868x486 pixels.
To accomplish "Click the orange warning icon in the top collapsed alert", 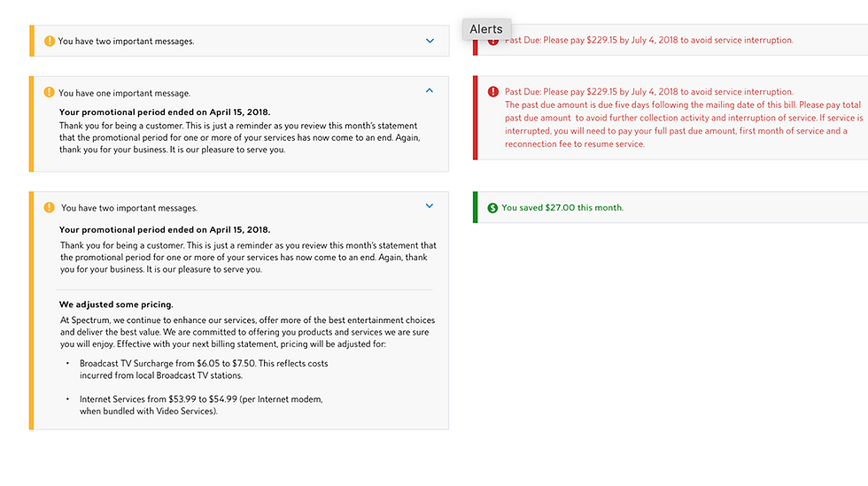I will pyautogui.click(x=50, y=41).
